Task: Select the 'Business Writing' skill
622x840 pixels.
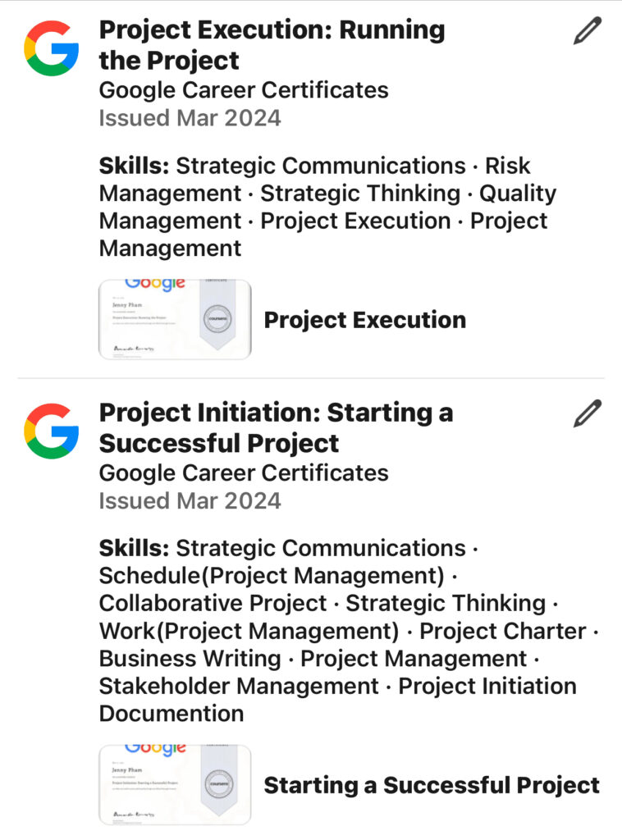Action: pos(190,659)
